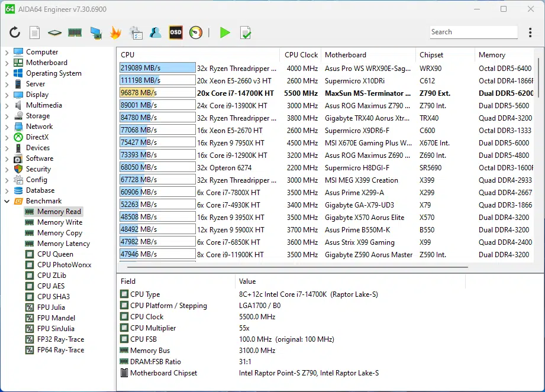This screenshot has height=392, width=545.
Task: Click the Refresh toolbar icon
Action: click(15, 33)
